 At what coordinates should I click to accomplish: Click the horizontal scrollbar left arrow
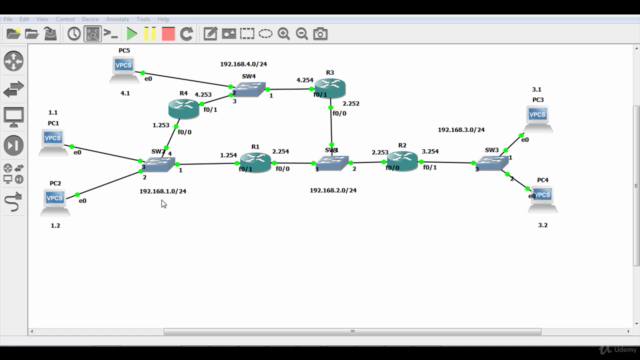(32, 331)
